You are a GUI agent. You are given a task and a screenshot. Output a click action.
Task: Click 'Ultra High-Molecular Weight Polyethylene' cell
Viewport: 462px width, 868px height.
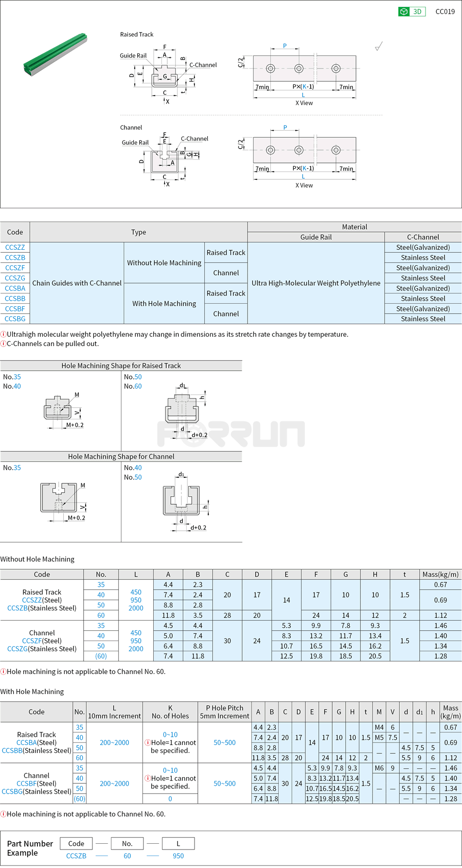click(x=316, y=283)
